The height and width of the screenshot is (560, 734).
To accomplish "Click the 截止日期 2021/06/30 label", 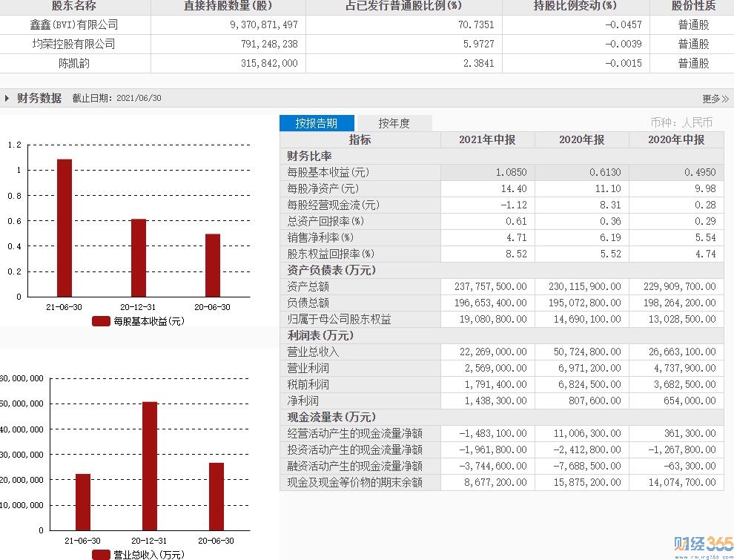I will click(116, 99).
